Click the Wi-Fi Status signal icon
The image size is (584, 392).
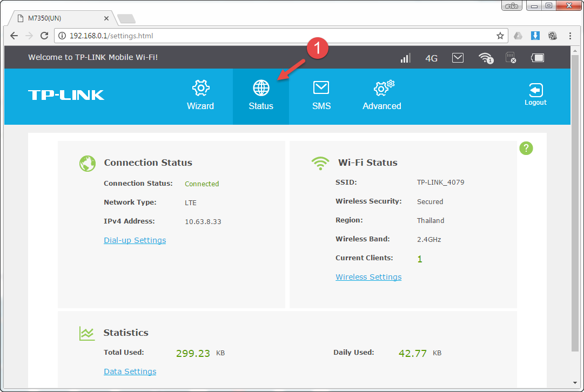320,163
